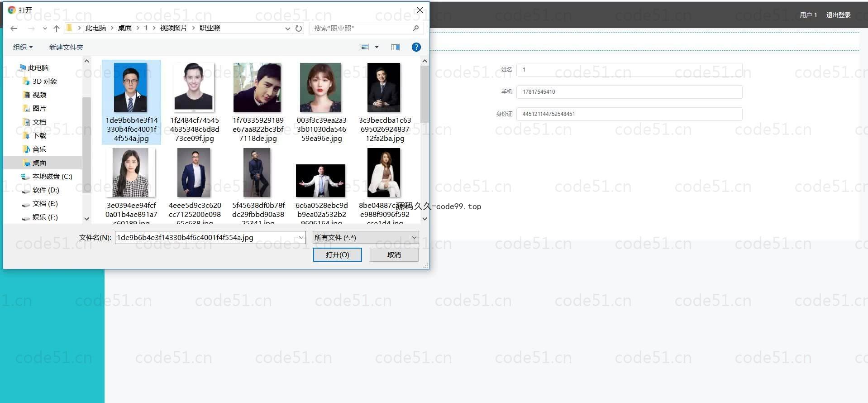Select thumbnail 003f3c39ea2a33b01030da54659ea96e.jpg
This screenshot has height=403, width=868.
point(321,102)
